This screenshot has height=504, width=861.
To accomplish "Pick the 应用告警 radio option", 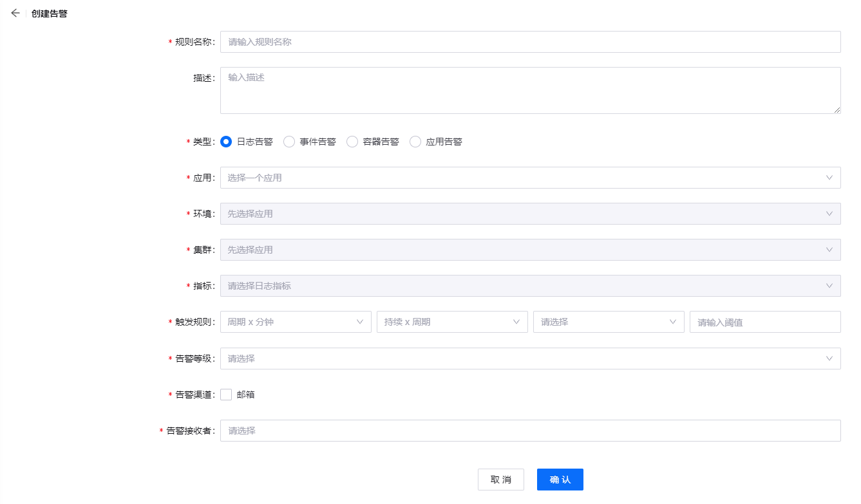I will point(415,142).
